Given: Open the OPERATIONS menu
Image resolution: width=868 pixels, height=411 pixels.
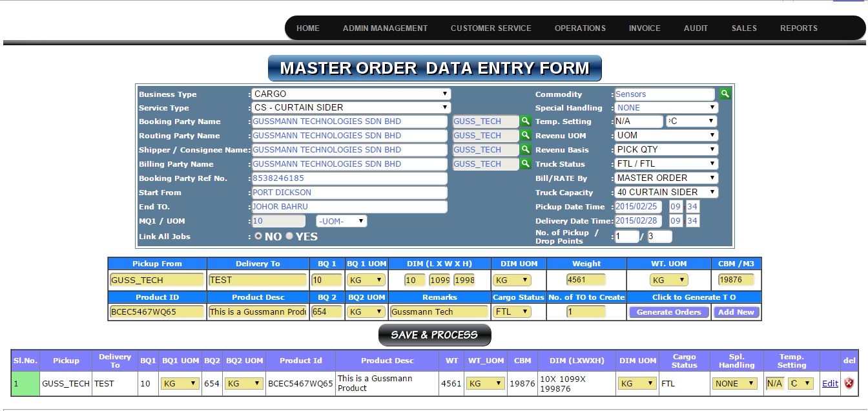Looking at the screenshot, I should [x=580, y=28].
